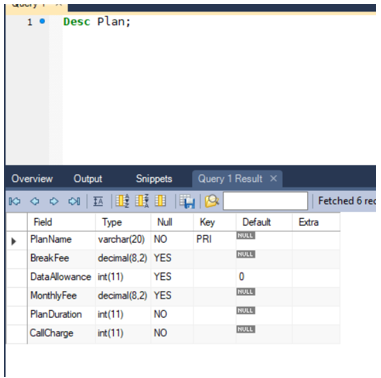The height and width of the screenshot is (378, 381).
Task: Click the Field column header
Action: point(61,222)
